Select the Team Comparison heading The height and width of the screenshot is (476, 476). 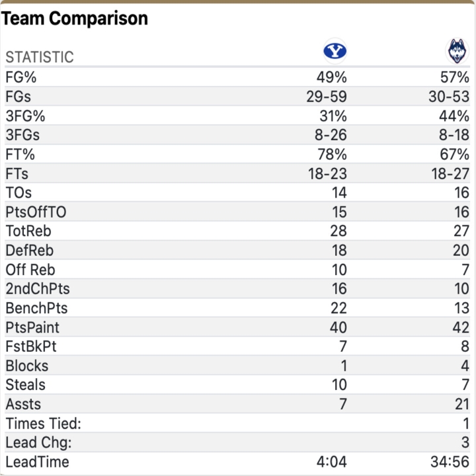click(x=74, y=19)
